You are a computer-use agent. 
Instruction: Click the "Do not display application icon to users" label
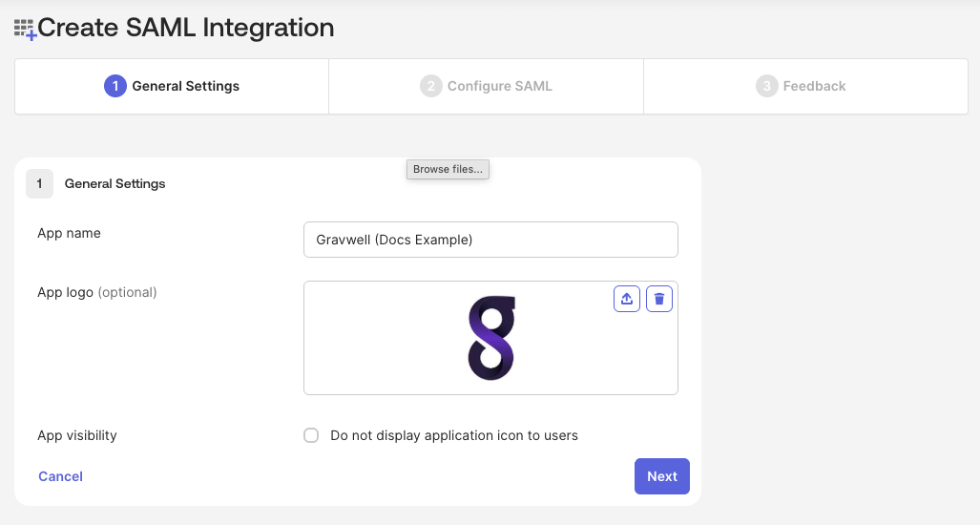(x=454, y=435)
